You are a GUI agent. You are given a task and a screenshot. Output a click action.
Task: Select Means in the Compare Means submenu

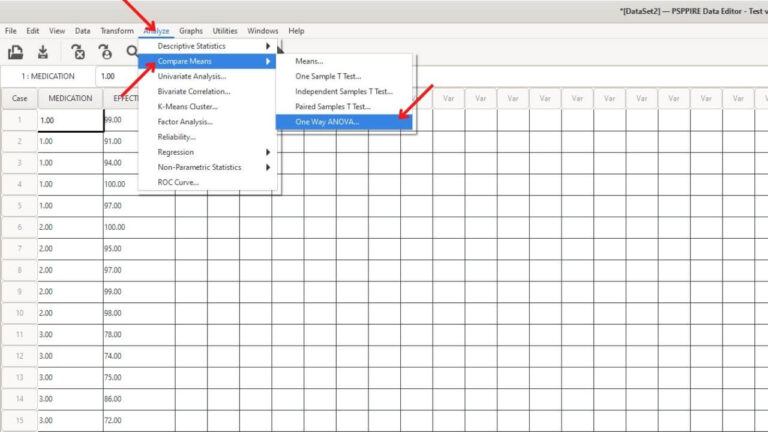pos(344,61)
